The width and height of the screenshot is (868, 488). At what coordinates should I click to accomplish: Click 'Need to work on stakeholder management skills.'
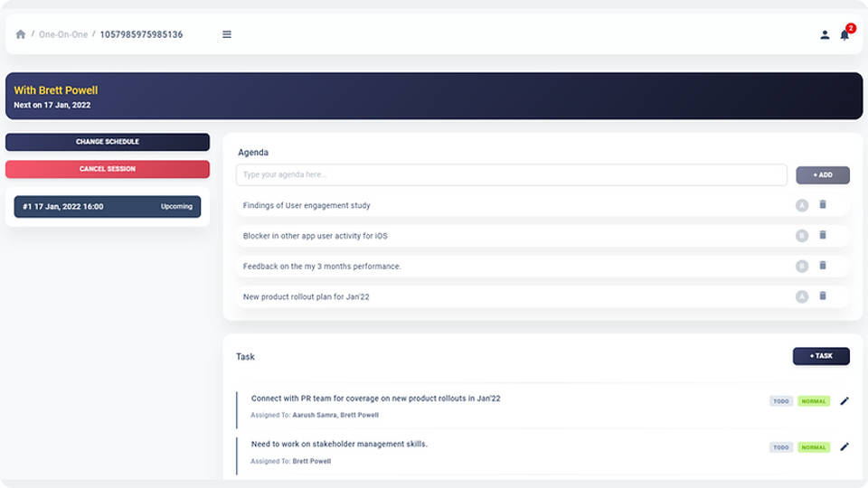(x=339, y=444)
